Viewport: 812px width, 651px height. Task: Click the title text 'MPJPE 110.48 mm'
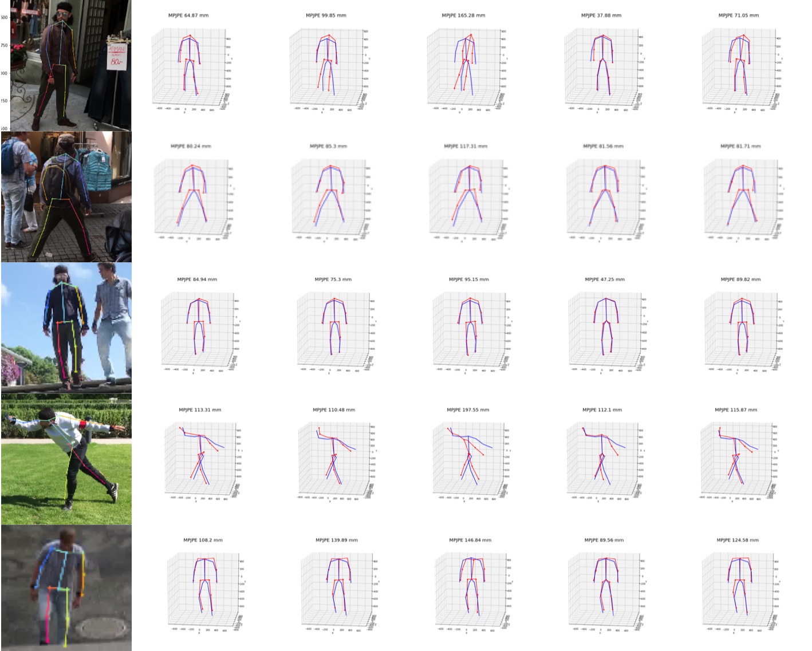click(x=334, y=410)
